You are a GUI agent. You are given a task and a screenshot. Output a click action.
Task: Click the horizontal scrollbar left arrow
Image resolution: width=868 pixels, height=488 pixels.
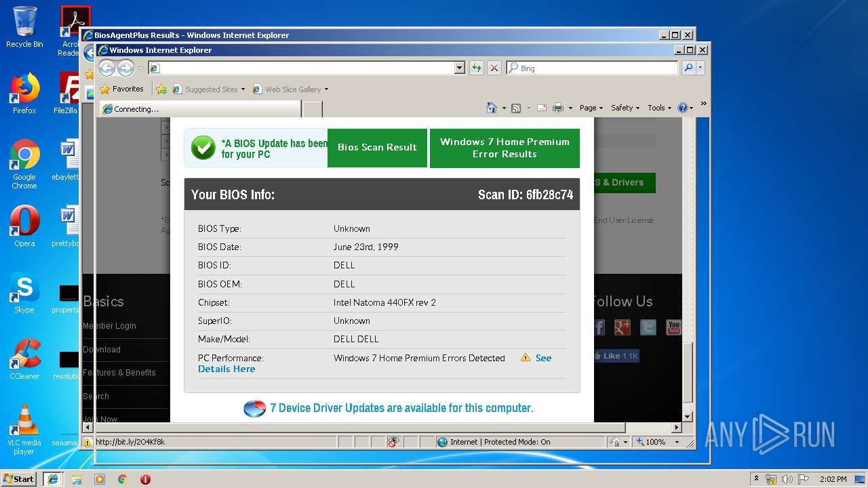87,428
